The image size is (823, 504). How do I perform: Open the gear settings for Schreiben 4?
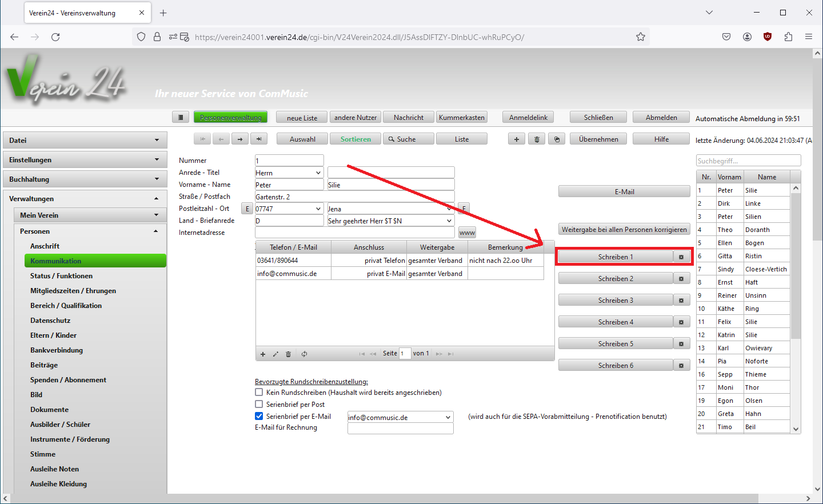click(x=681, y=322)
